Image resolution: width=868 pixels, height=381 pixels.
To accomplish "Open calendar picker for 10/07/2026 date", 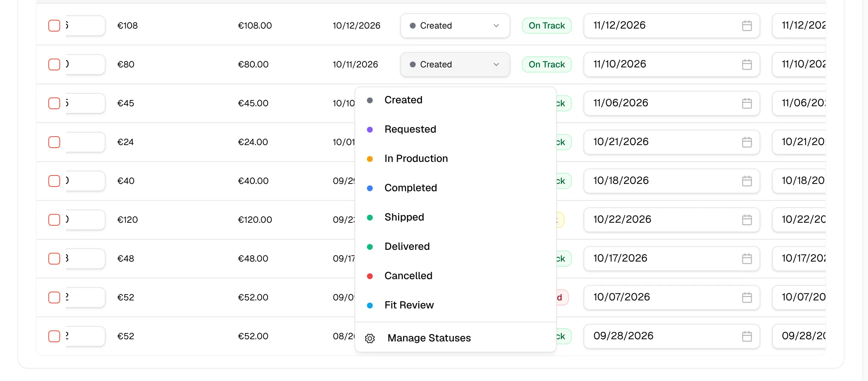I will pos(747,297).
